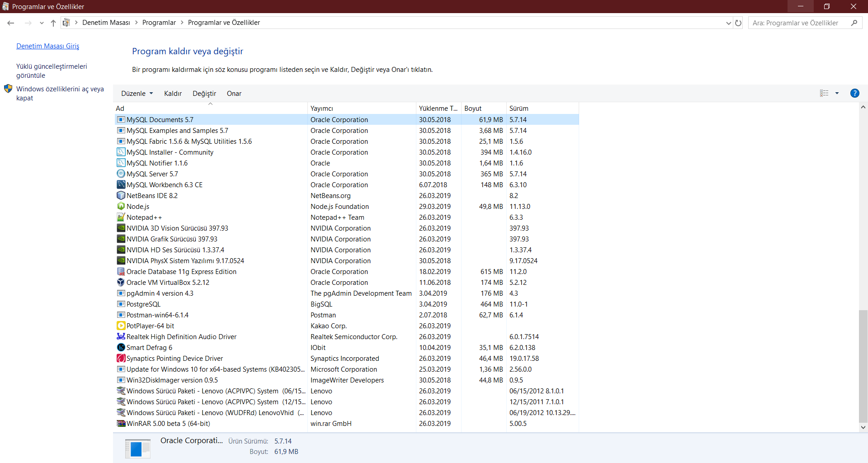Open the address bar history dropdown

click(728, 23)
